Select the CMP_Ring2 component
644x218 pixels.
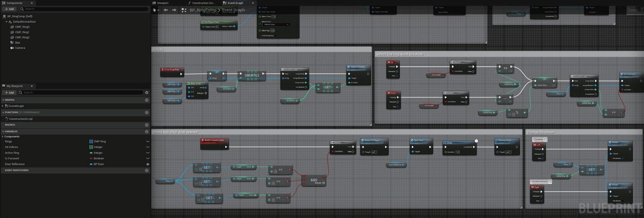[22, 37]
